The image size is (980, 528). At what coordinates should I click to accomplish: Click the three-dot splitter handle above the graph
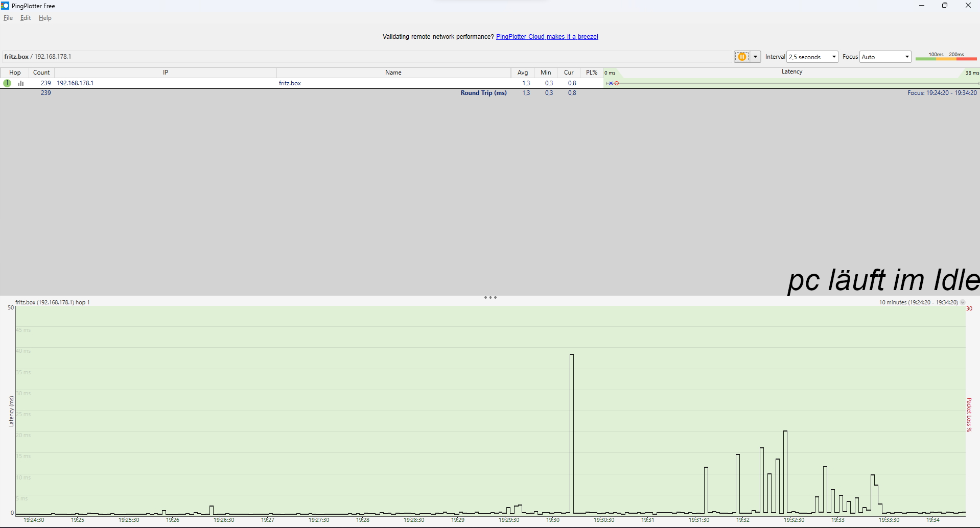[491, 297]
